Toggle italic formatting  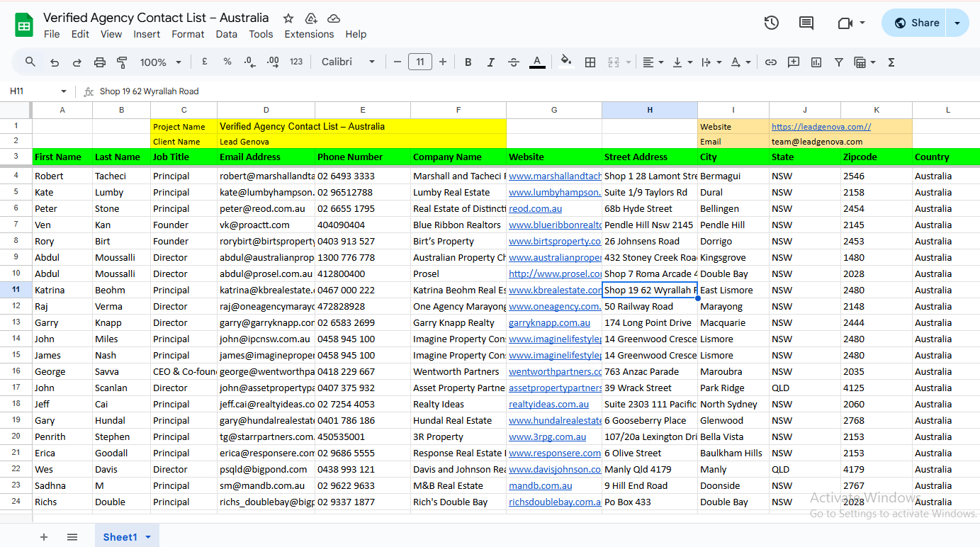pyautogui.click(x=491, y=62)
